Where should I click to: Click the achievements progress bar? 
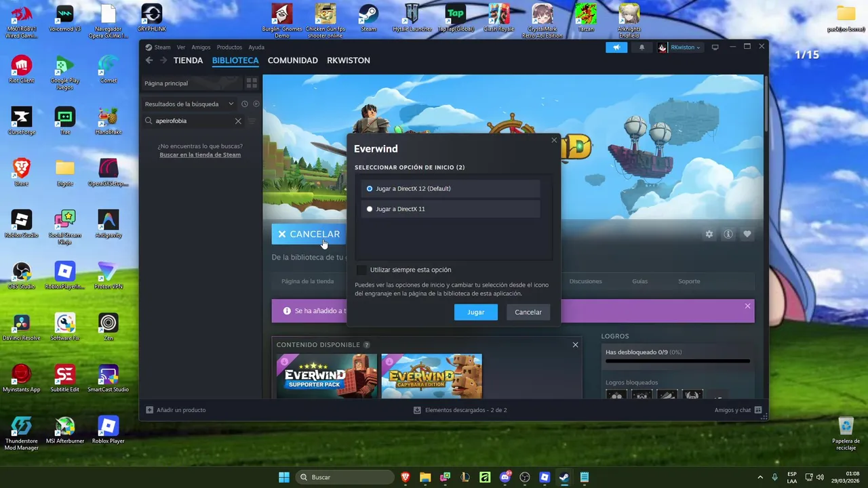point(677,361)
